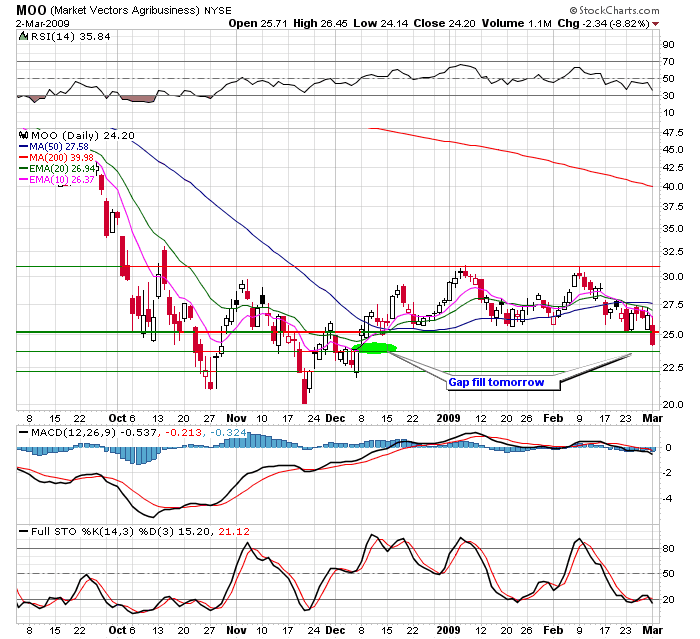The image size is (700, 639).
Task: Click the MACD(12,26,9) indicator label
Action: click(74, 433)
